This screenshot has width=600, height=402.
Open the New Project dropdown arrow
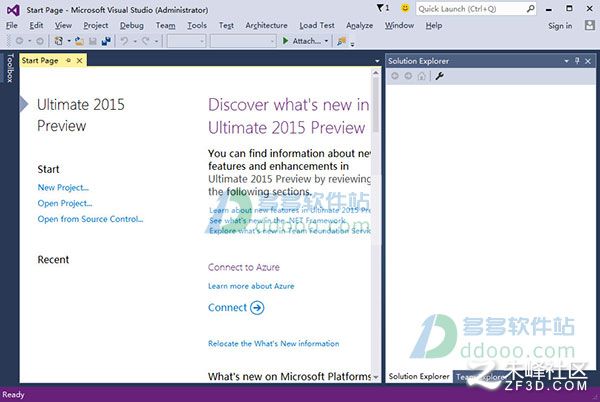[x=69, y=41]
